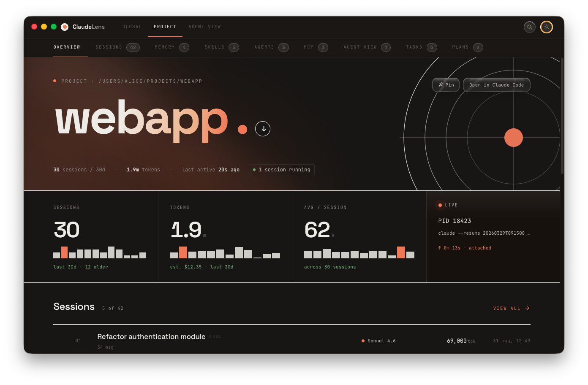Click the across 30 sessions caption
The width and height of the screenshot is (588, 385).
330,267
